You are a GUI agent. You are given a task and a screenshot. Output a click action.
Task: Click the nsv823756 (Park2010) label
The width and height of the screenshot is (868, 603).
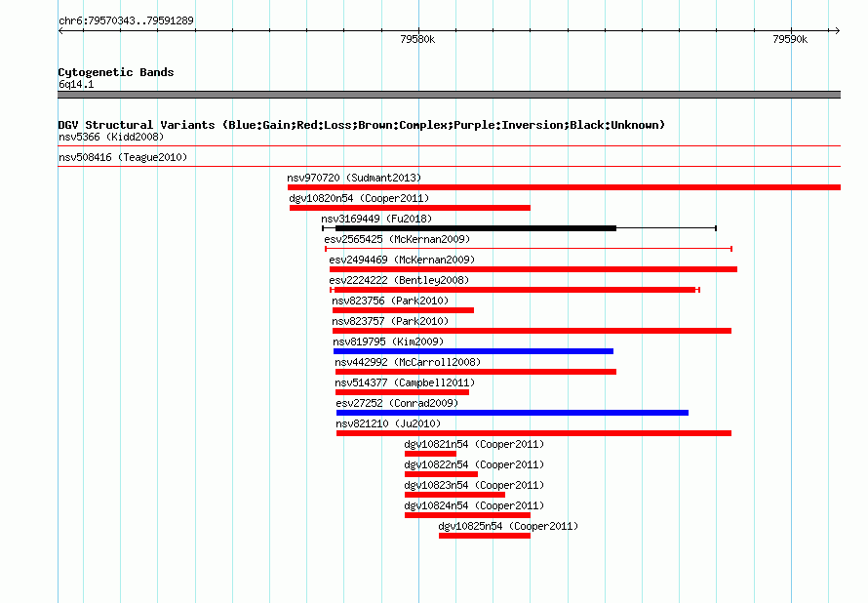(390, 301)
